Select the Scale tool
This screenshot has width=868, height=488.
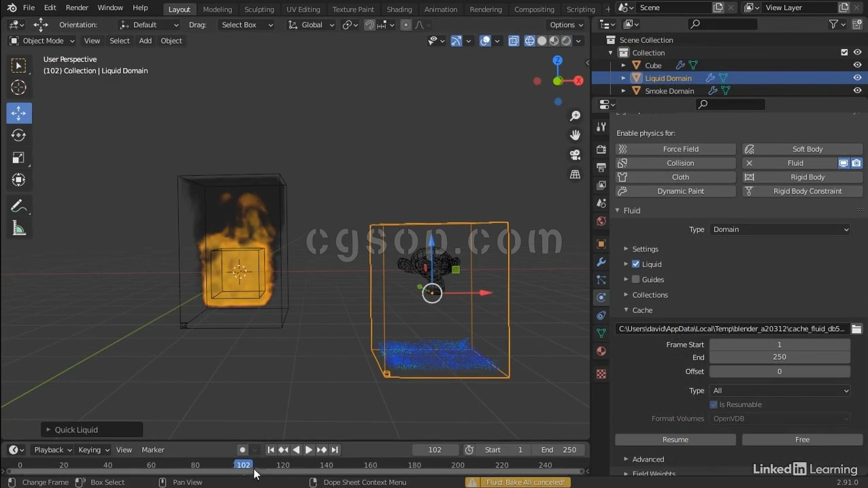pos(19,158)
